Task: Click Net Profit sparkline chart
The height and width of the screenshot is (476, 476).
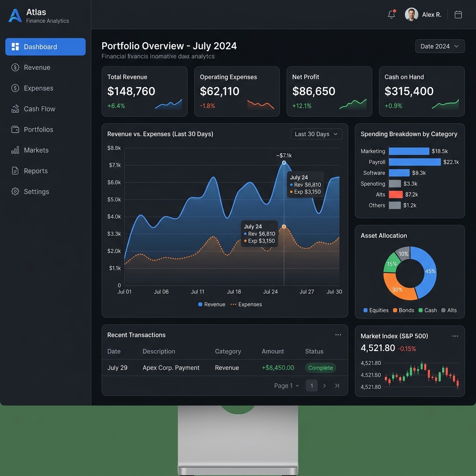Action: pos(353,104)
